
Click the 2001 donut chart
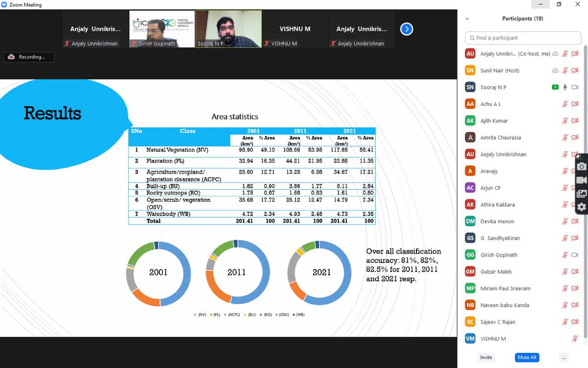point(158,274)
